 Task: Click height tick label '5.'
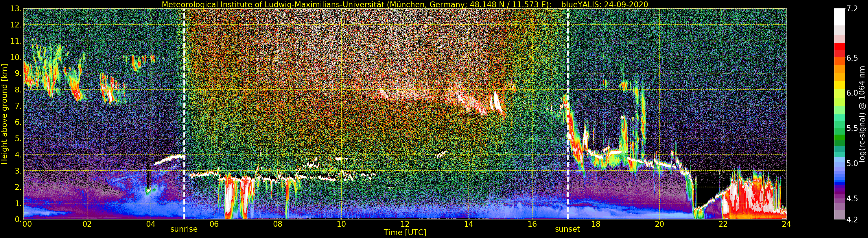[18, 138]
